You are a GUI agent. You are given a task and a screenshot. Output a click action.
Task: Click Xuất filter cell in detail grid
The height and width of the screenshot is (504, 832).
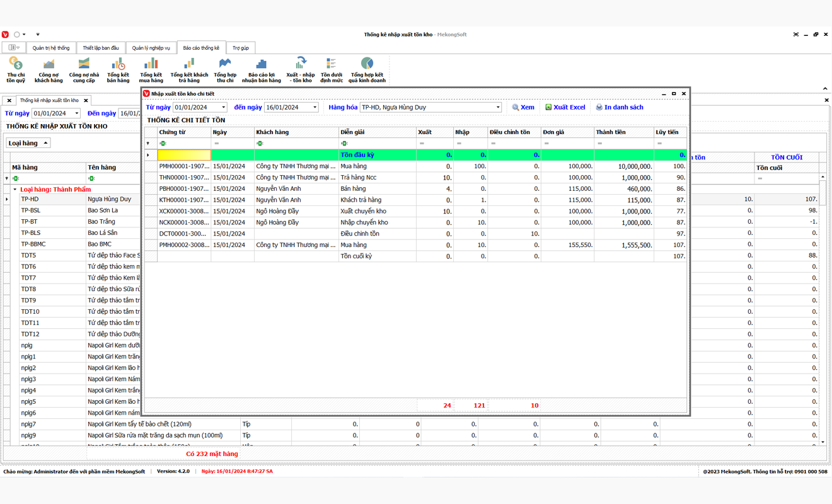[435, 144]
